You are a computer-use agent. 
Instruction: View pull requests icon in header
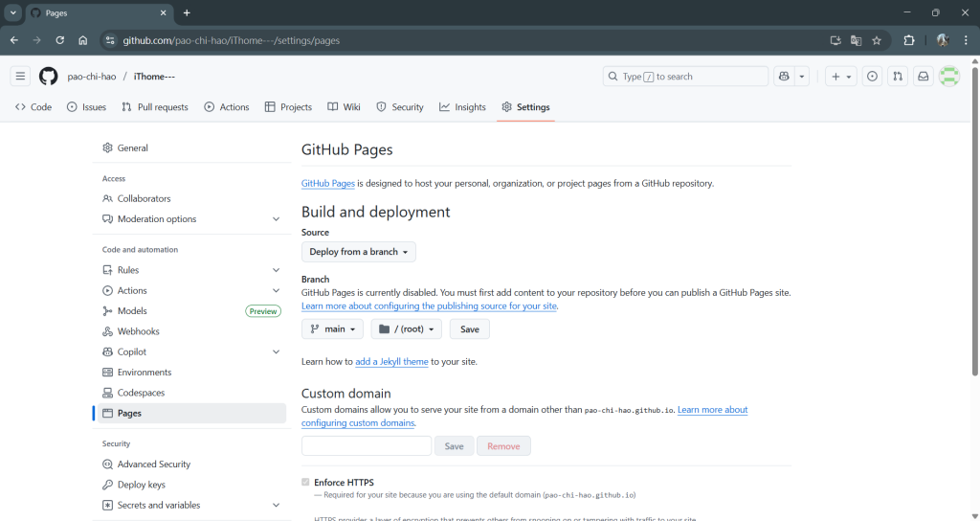898,77
